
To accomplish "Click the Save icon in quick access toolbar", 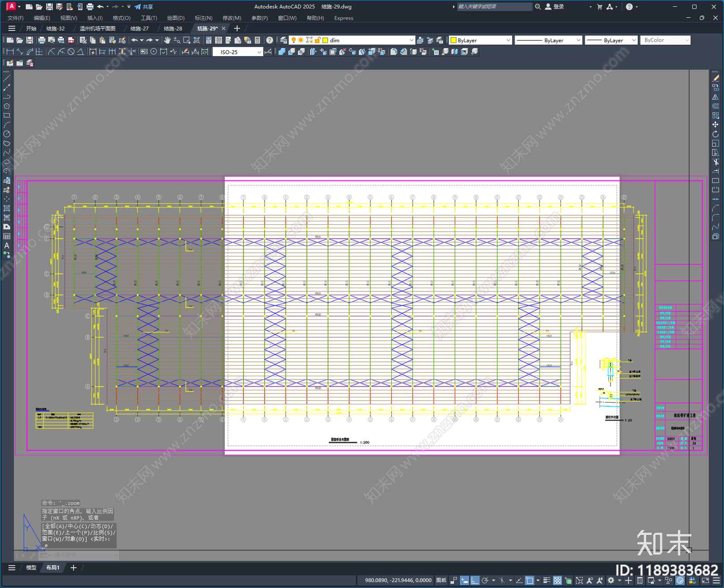I will click(x=49, y=7).
